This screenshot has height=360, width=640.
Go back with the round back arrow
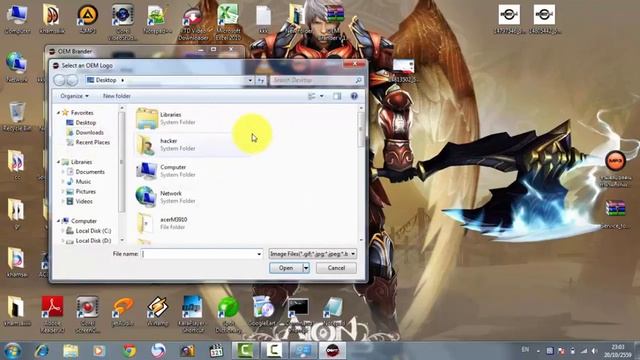pyautogui.click(x=60, y=80)
